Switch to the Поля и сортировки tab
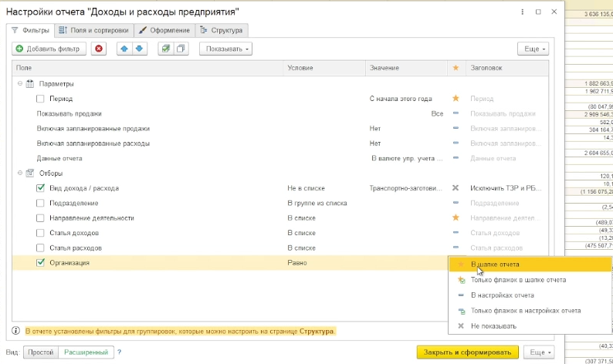Image resolution: width=613 pixels, height=364 pixels. click(94, 30)
